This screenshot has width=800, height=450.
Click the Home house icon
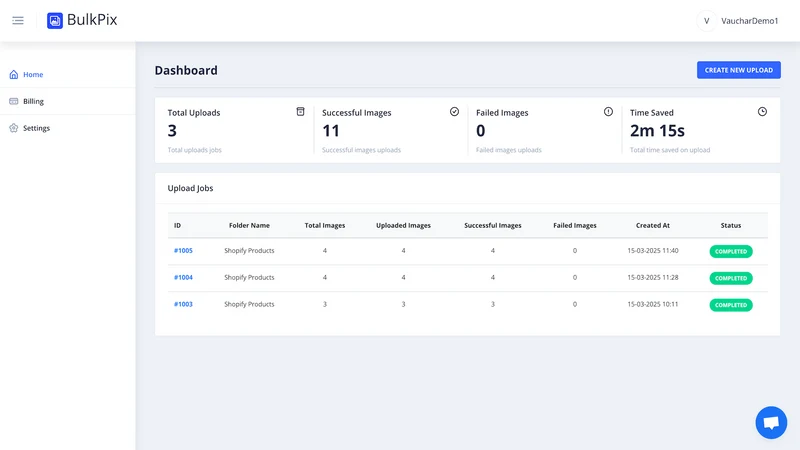pos(14,74)
